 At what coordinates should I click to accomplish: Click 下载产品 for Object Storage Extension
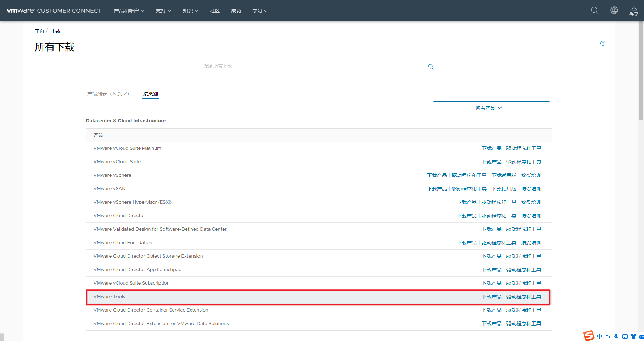(x=492, y=256)
